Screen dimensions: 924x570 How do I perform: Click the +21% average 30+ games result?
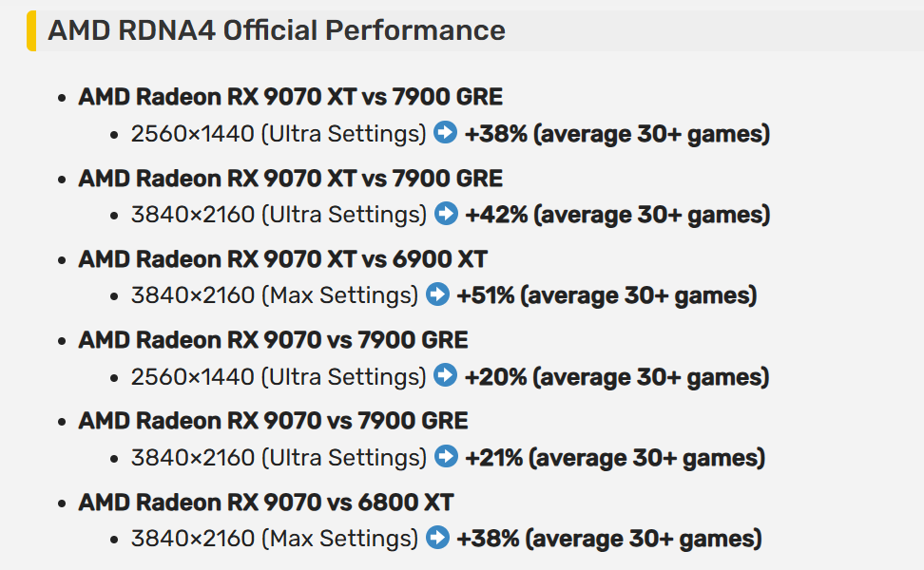tap(614, 458)
